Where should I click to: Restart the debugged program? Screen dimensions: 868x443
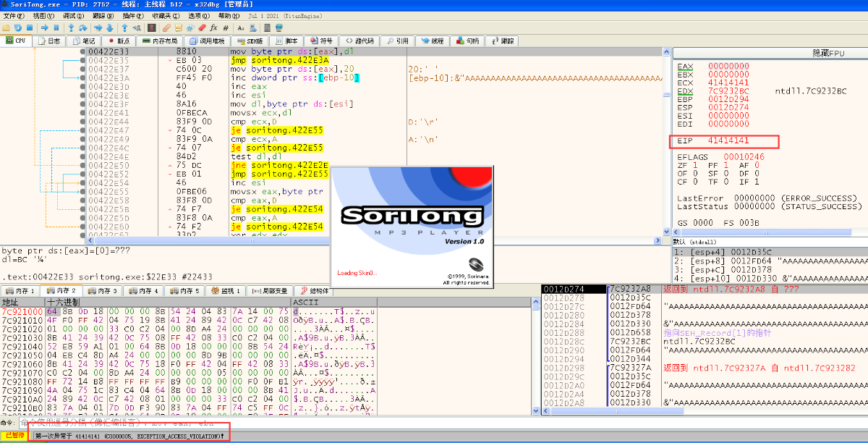[18, 28]
